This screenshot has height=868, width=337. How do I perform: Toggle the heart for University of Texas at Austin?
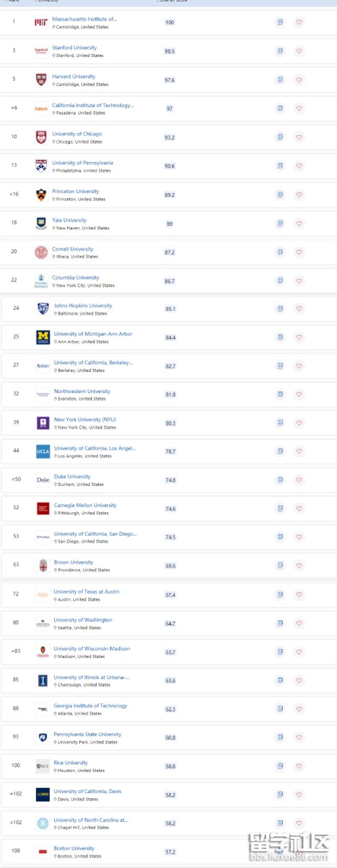point(299,595)
